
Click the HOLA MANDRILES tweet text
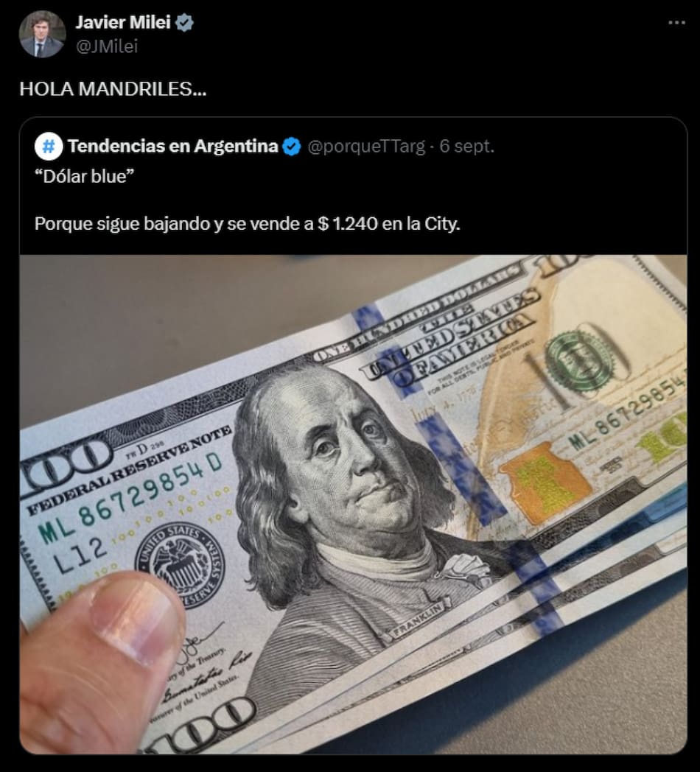[x=113, y=89]
